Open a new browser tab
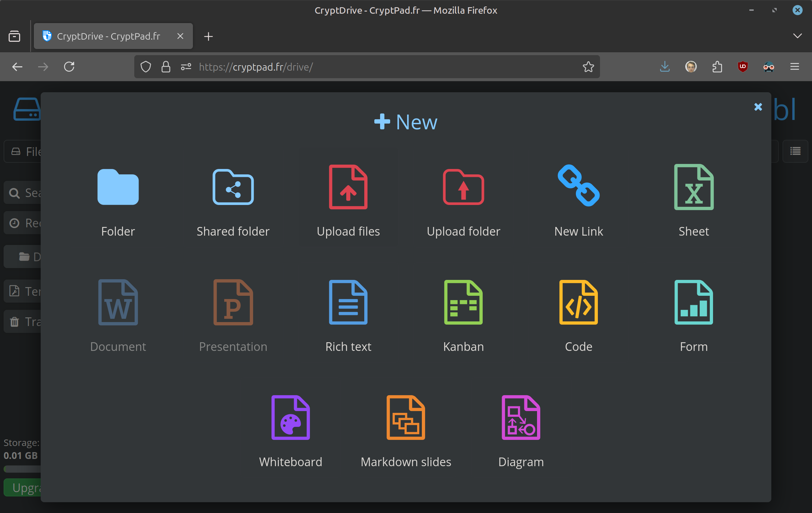The width and height of the screenshot is (812, 513). tap(208, 36)
